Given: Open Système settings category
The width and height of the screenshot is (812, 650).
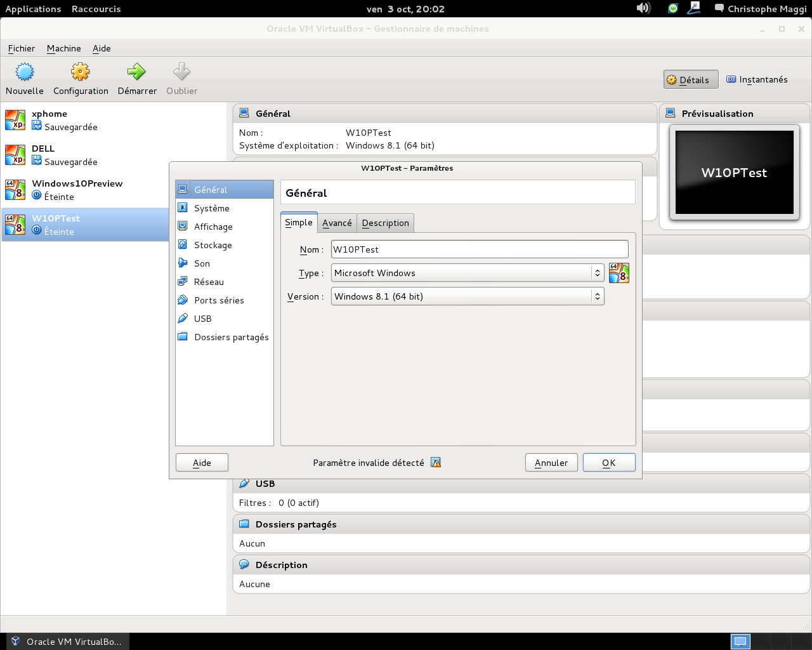Looking at the screenshot, I should (225, 208).
